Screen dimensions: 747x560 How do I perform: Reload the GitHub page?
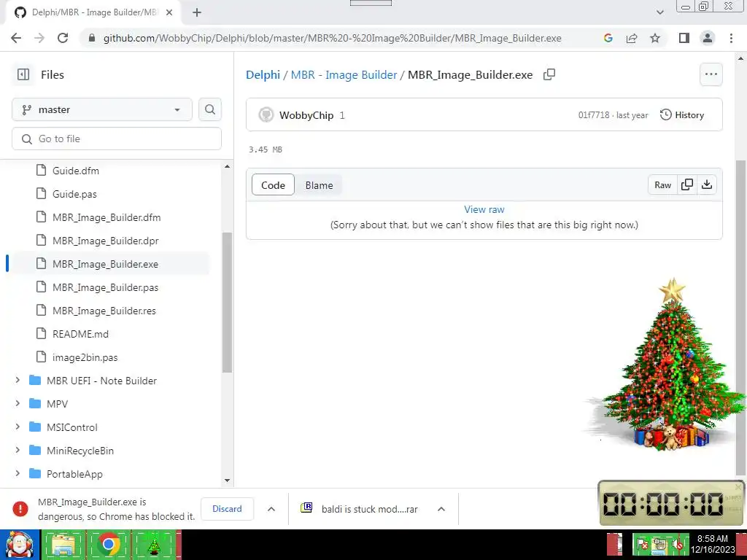tap(63, 38)
